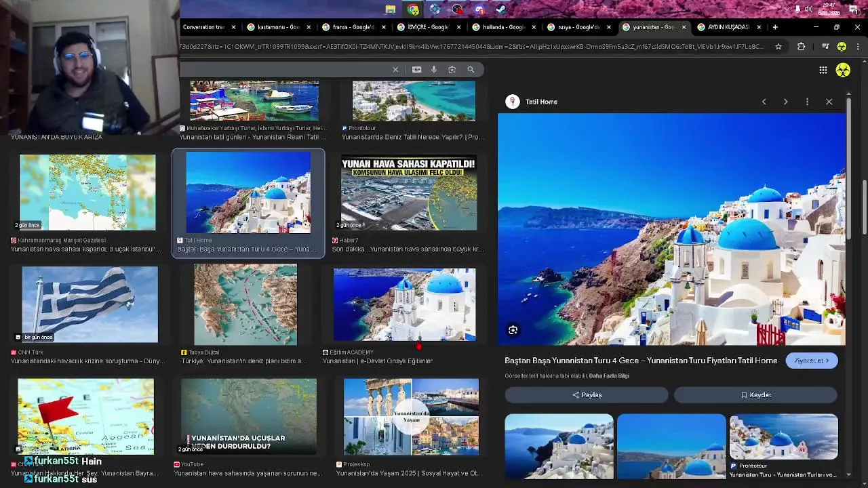Open the Baştan Başa Yunanistan Turu title link
The image size is (868, 488).
click(641, 361)
